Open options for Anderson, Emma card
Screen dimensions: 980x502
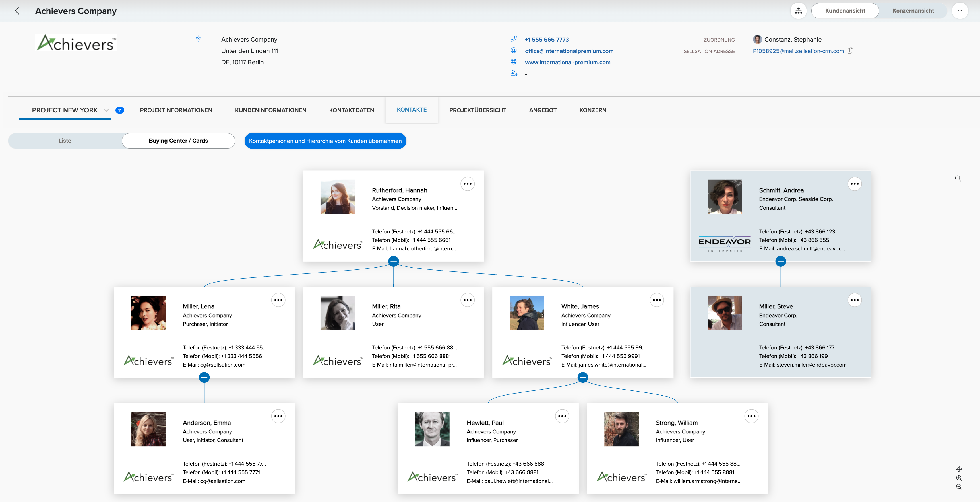(278, 416)
